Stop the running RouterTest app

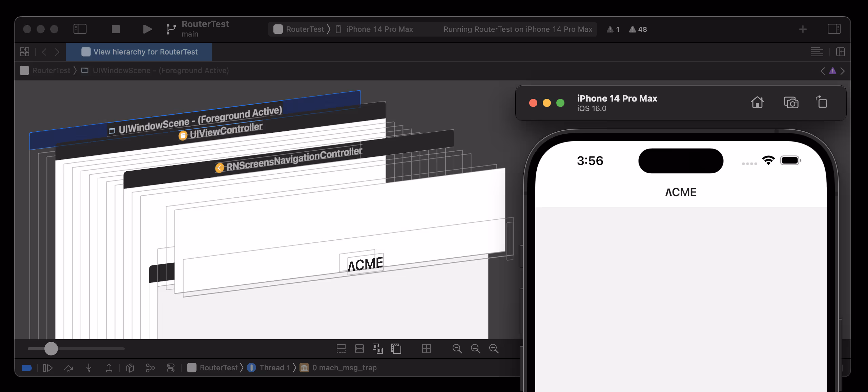coord(116,29)
